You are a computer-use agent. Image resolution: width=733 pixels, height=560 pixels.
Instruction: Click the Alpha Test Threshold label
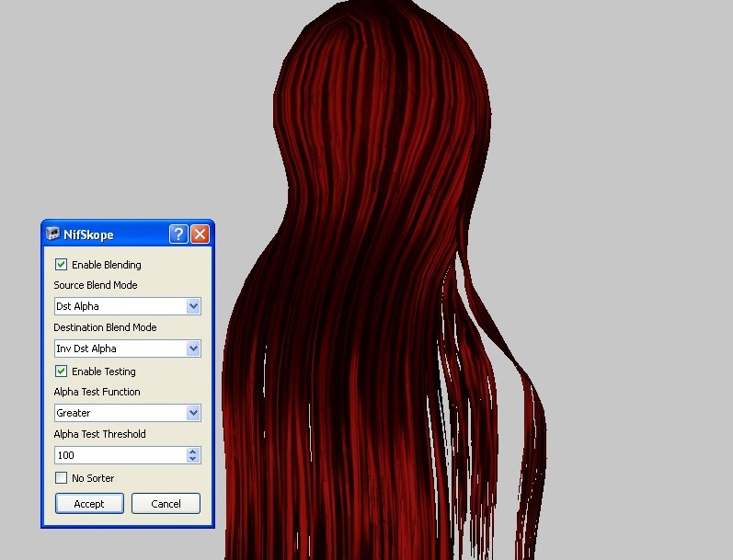click(x=99, y=434)
